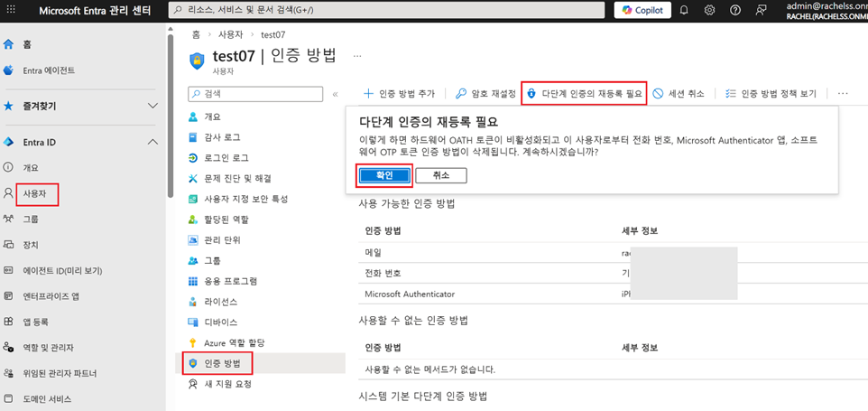Click 다단계 인증의 재등록 필요 in toolbar
The image size is (868, 411).
click(x=584, y=94)
